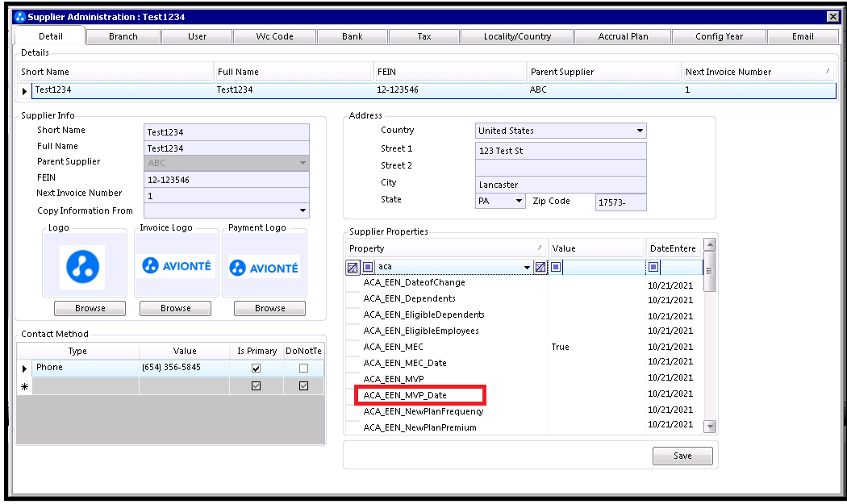Select the Locality/Country tab
Viewport: 847px width, 504px height.
pyautogui.click(x=518, y=37)
